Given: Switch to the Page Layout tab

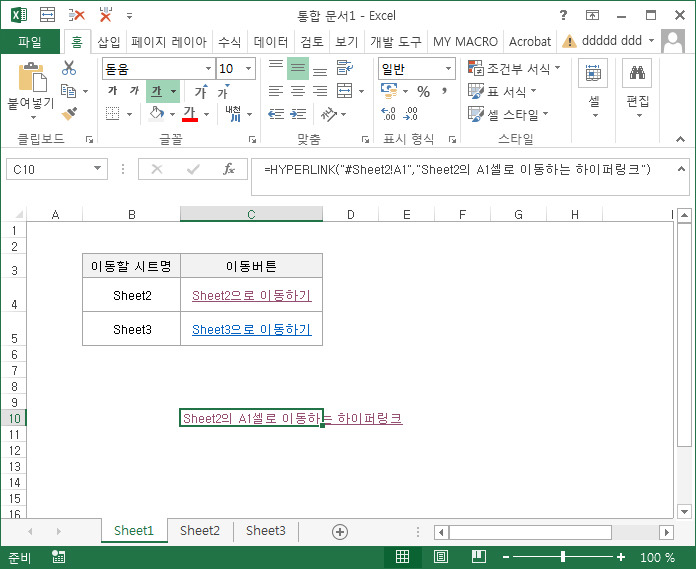Looking at the screenshot, I should (169, 42).
